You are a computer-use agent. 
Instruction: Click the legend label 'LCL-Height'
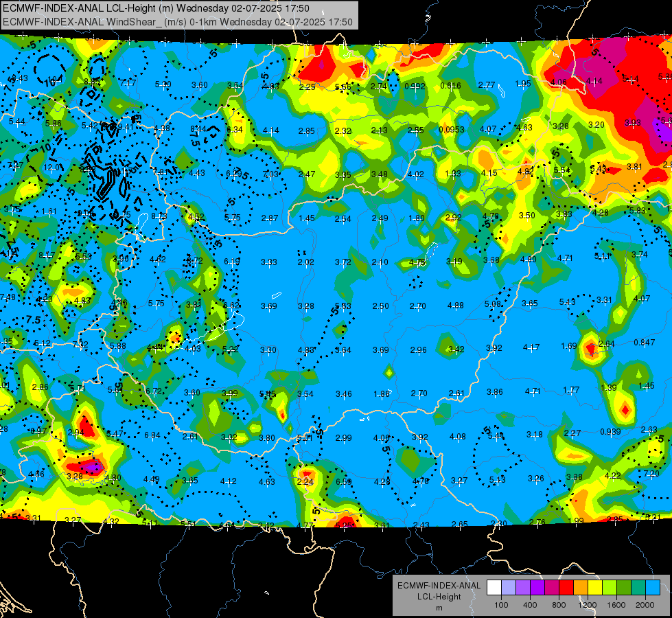tap(439, 597)
